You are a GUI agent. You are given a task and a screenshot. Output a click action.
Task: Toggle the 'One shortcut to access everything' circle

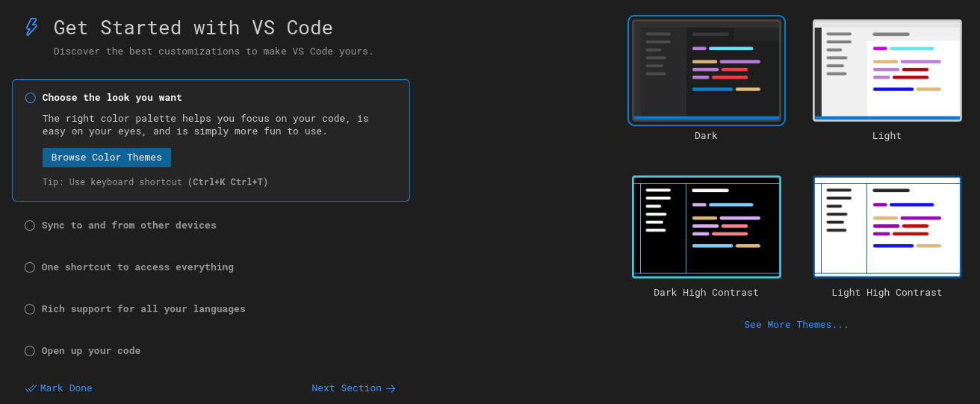tap(30, 267)
